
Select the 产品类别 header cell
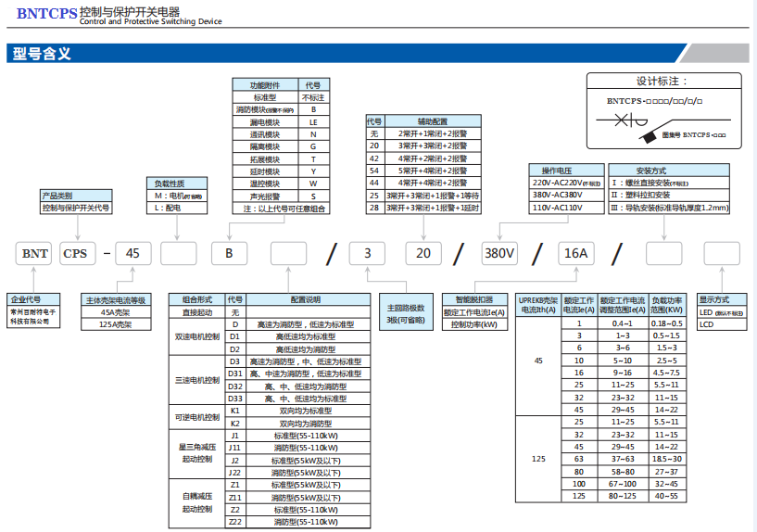[57, 196]
